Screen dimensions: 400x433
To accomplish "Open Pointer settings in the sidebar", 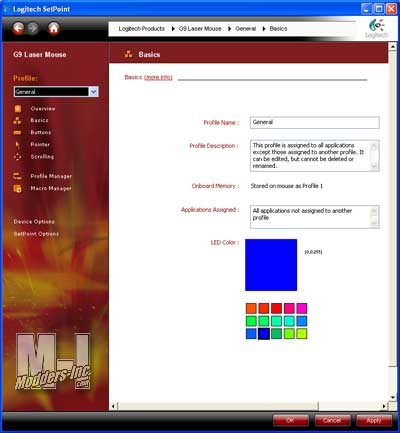I will pos(40,145).
